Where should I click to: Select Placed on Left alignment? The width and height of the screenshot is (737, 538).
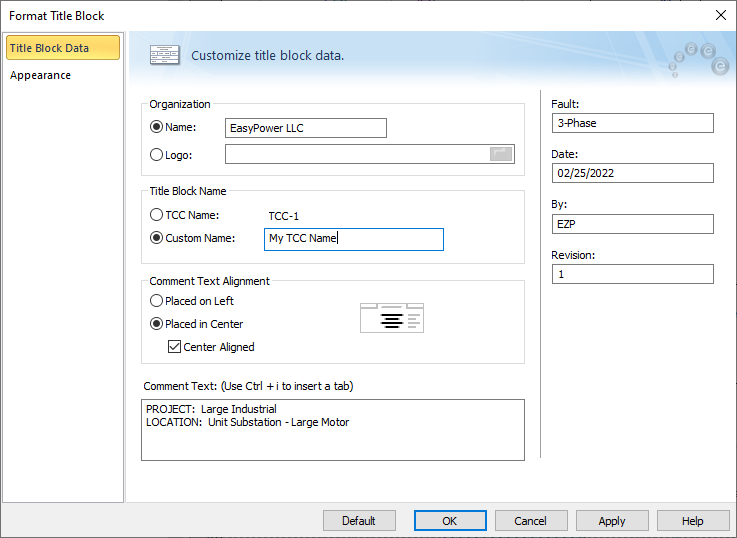pyautogui.click(x=156, y=301)
